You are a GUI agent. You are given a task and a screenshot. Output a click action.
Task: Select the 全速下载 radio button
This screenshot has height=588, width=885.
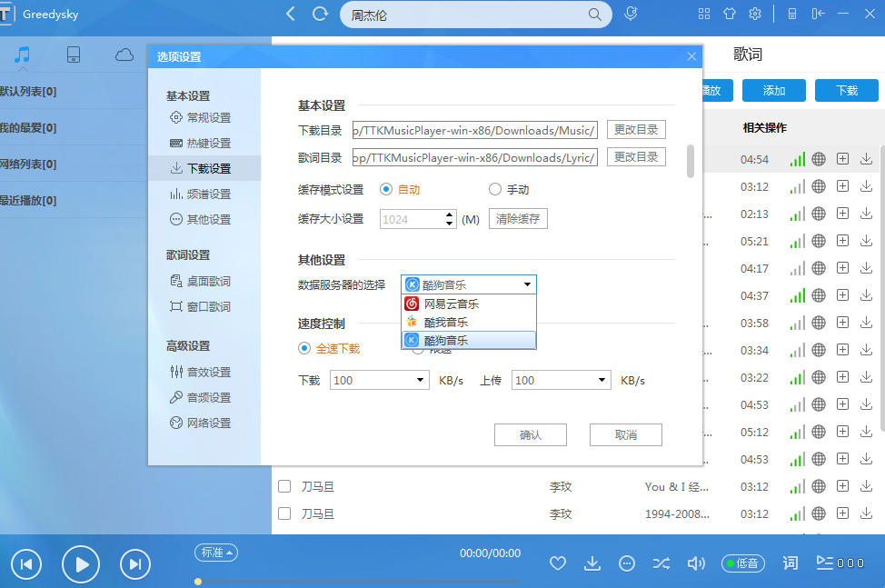pos(304,348)
